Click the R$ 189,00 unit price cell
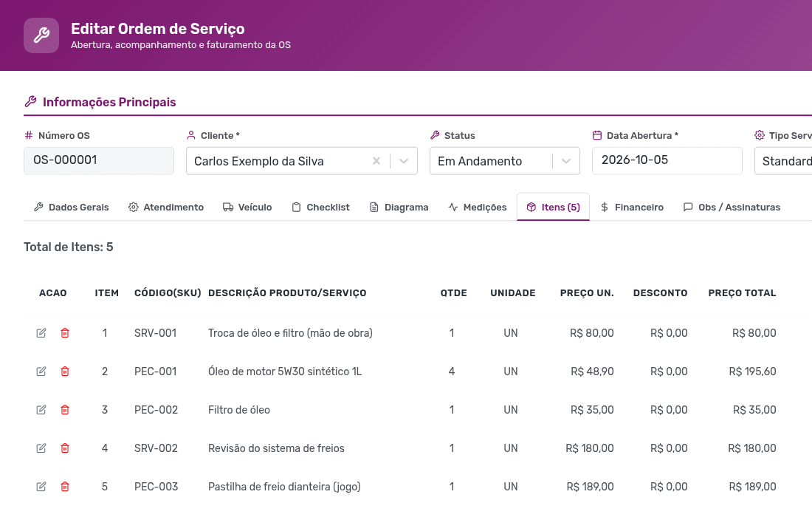812x517 pixels. pyautogui.click(x=590, y=487)
